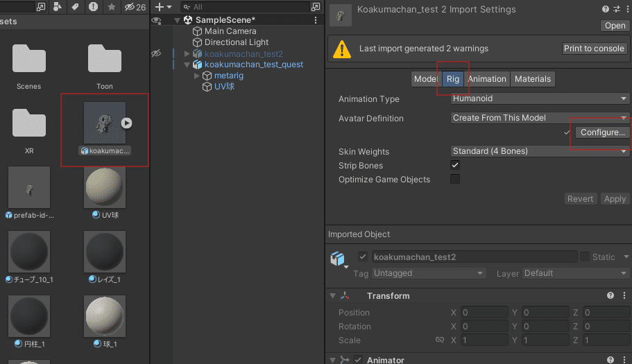Image resolution: width=632 pixels, height=364 pixels.
Task: Open the Avatar Definition dropdown
Action: coord(540,118)
